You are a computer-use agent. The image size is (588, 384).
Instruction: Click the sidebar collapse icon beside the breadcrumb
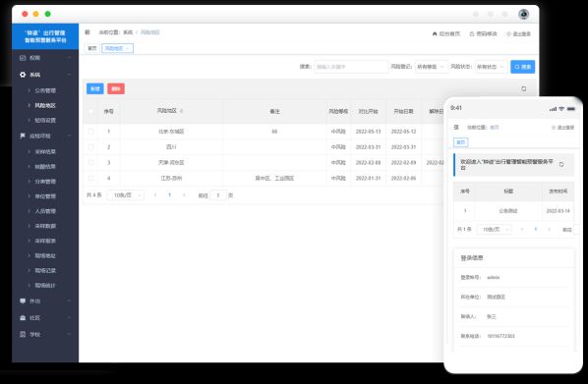88,32
